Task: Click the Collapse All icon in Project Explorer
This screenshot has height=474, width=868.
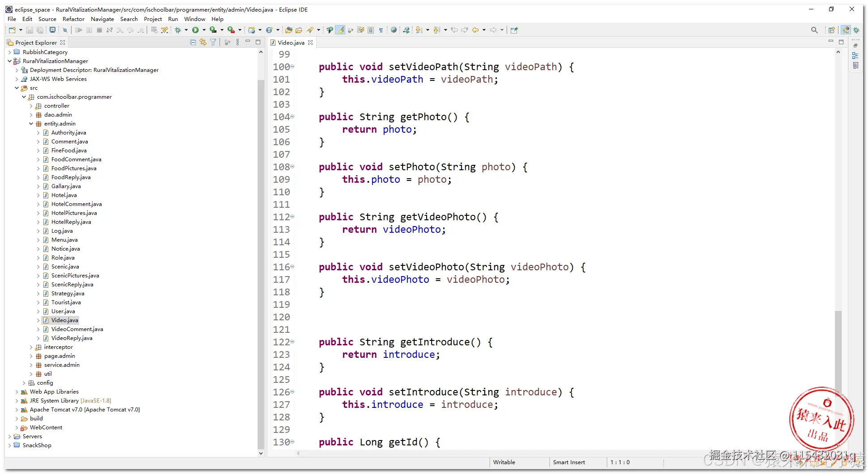Action: (x=193, y=42)
